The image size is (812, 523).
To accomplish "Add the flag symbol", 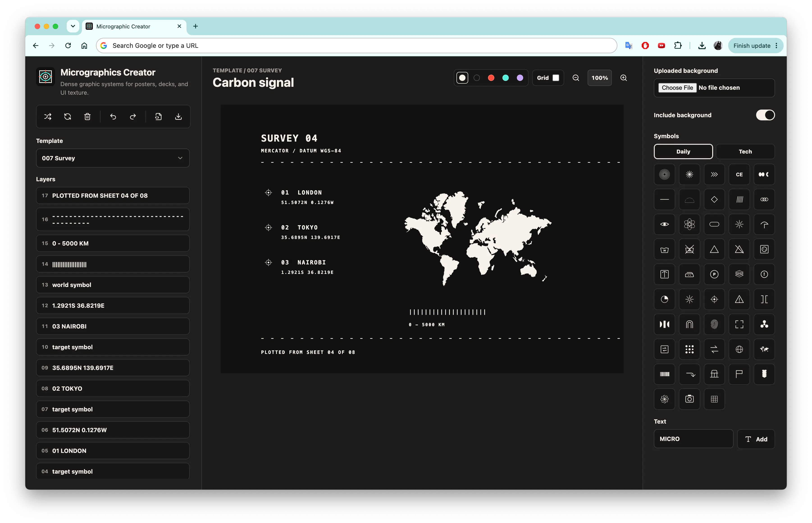I will click(739, 374).
